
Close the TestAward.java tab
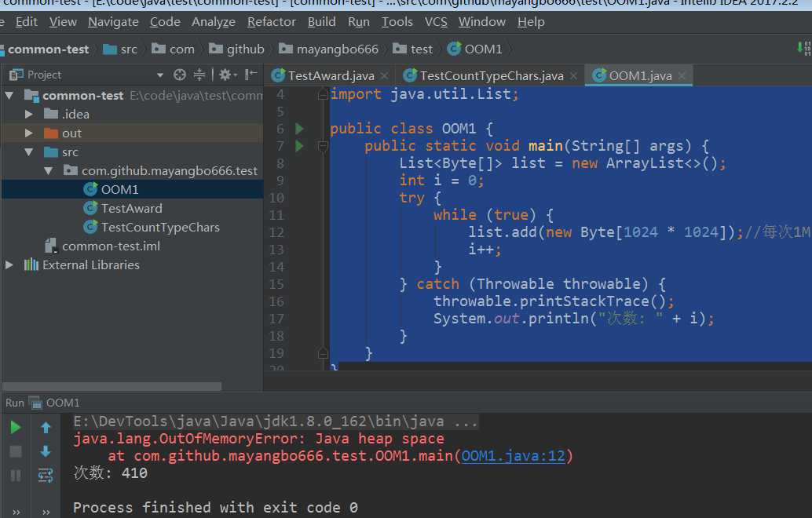384,76
